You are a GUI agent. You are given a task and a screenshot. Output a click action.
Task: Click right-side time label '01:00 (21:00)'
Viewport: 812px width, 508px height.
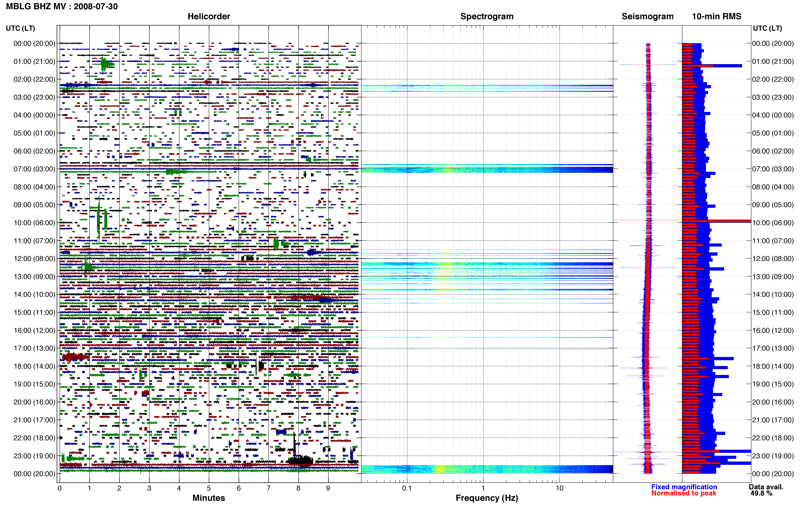pos(773,62)
